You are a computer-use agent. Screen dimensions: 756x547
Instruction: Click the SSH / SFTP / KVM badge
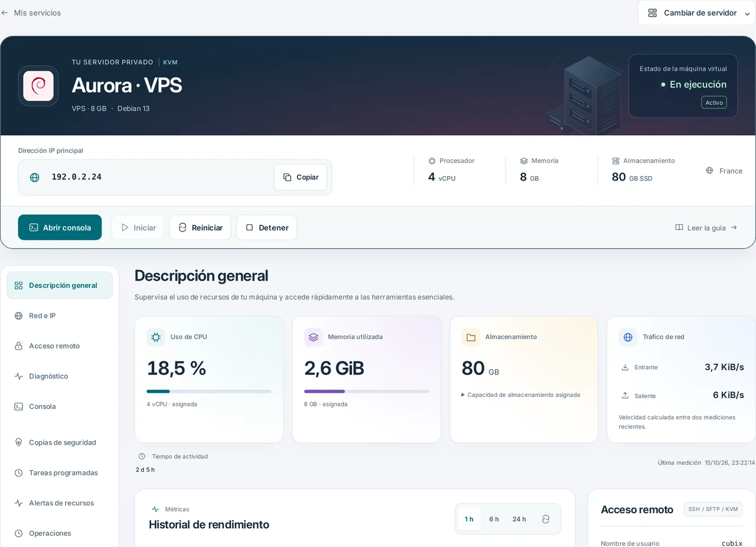tap(713, 509)
